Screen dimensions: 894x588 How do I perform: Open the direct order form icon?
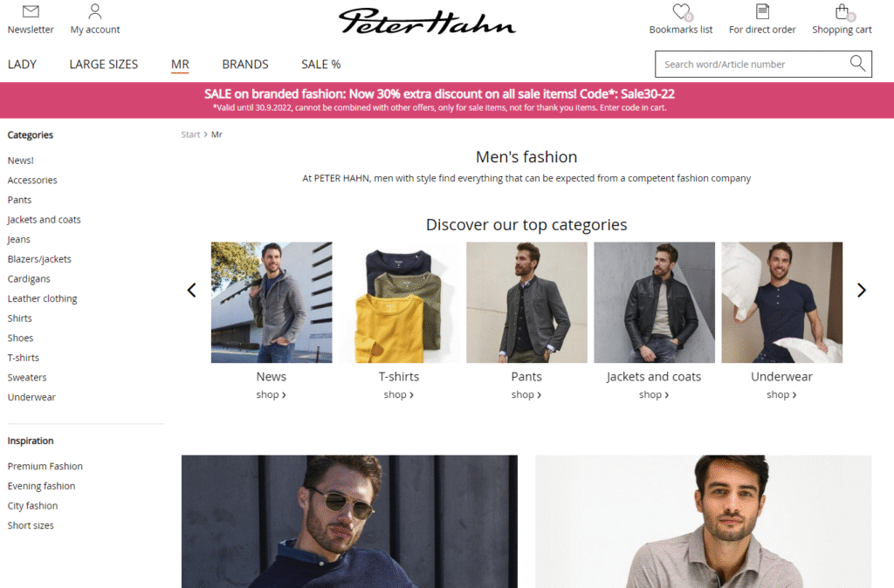click(762, 11)
